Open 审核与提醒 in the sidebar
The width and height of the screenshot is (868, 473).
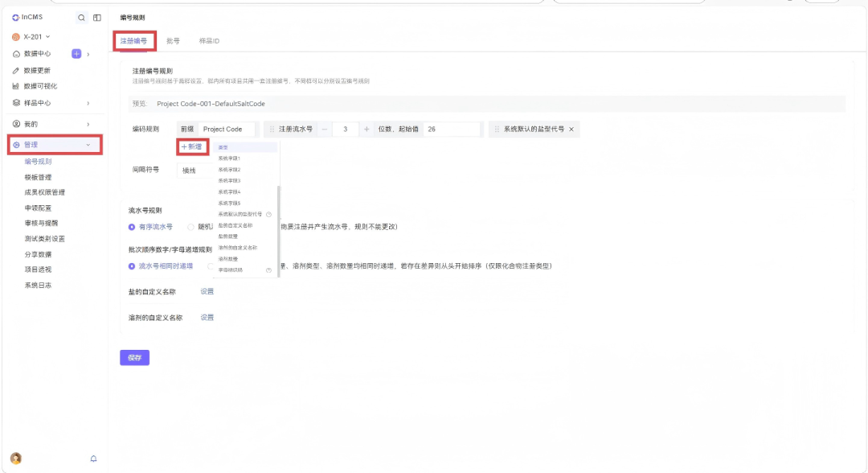(x=42, y=223)
